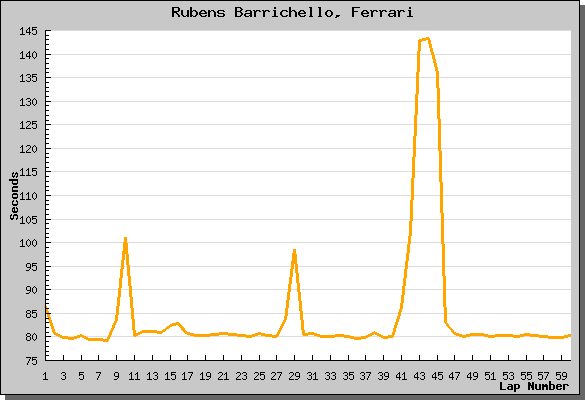This screenshot has height=400, width=585.
Task: Click lap 43 label on x-axis
Action: [x=419, y=376]
